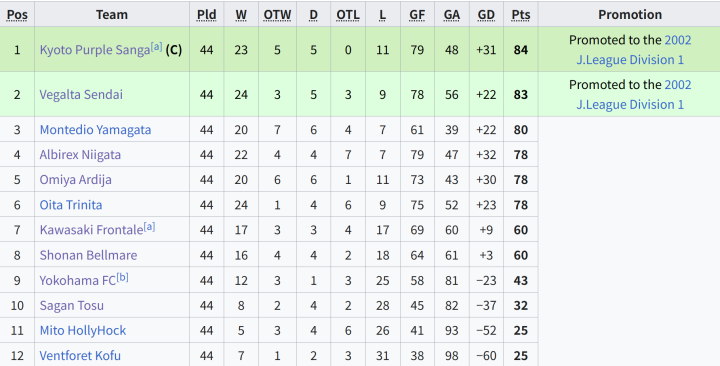The height and width of the screenshot is (366, 720).
Task: Click the 2002 J.League Division 1 link in first row
Action: tap(634, 50)
